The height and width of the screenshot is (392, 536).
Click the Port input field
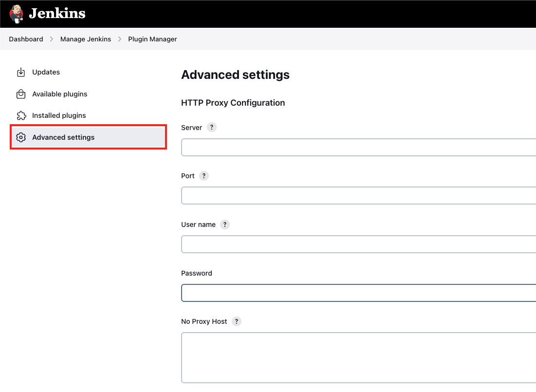(x=341, y=195)
